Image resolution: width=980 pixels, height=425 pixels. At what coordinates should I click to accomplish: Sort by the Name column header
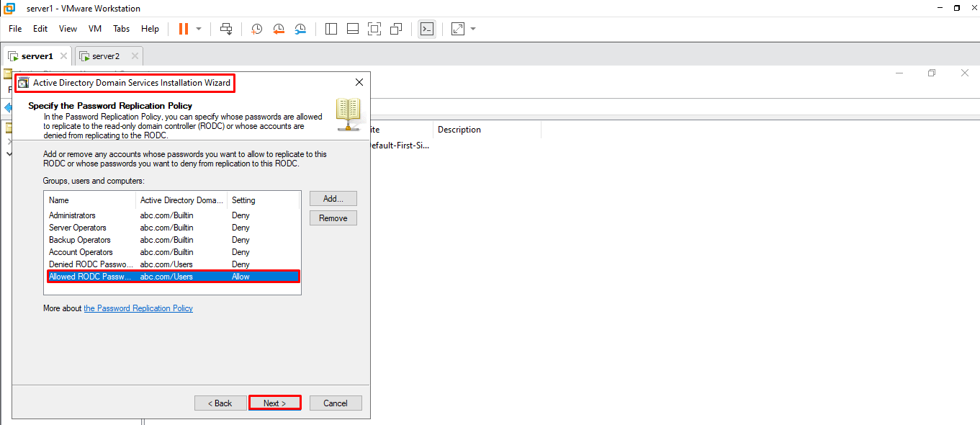90,200
